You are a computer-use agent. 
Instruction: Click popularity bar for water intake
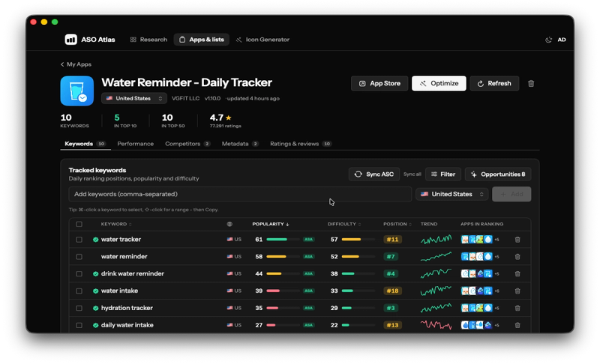(x=283, y=291)
